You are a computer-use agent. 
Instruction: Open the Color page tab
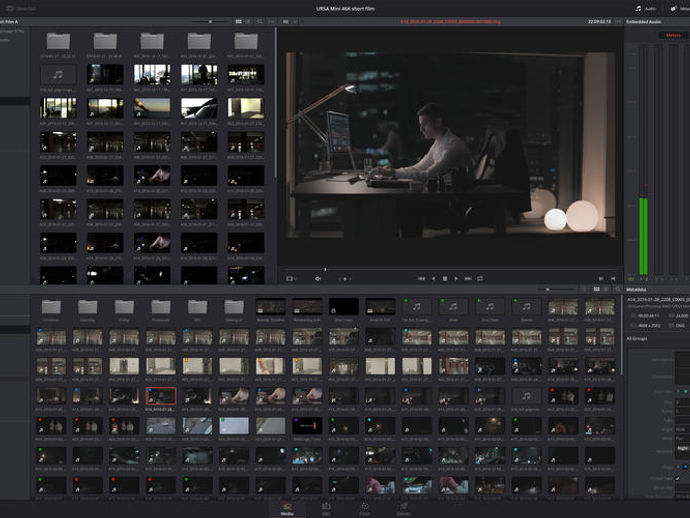tap(364, 509)
